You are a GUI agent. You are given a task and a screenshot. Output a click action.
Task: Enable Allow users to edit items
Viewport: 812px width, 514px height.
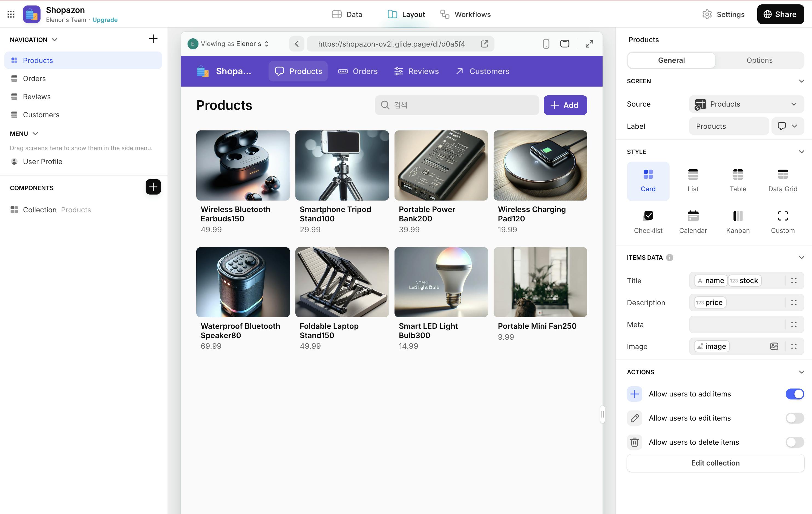[x=794, y=418]
